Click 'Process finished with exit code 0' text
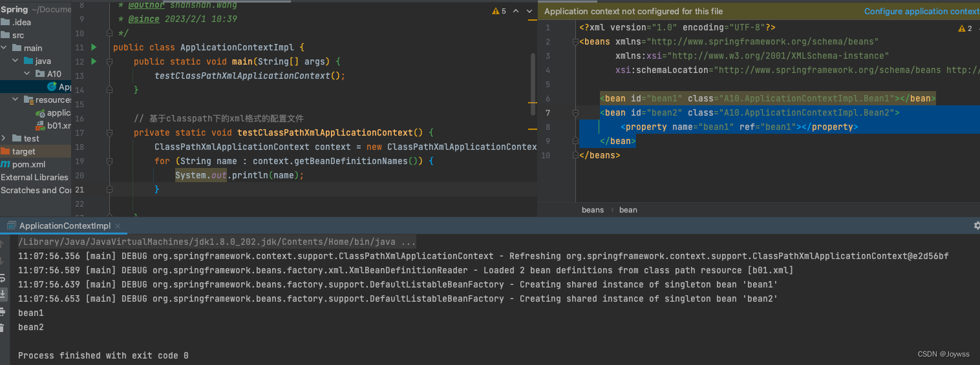Screen dimensions: 980x365 pos(103,355)
